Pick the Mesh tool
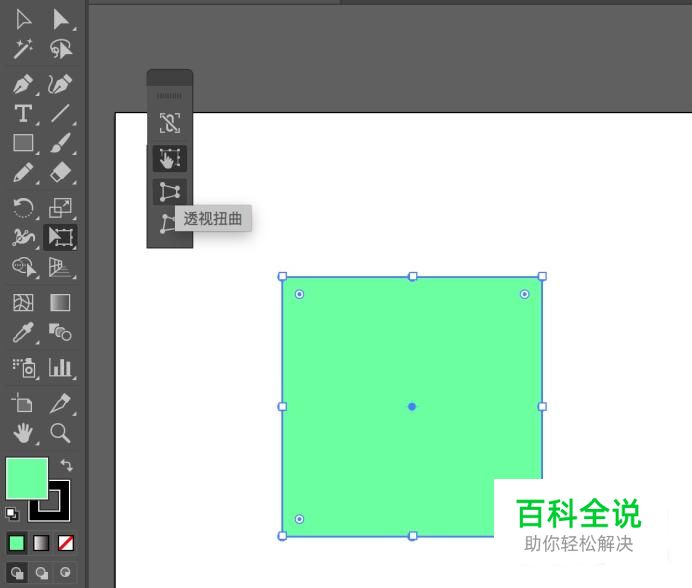The width and height of the screenshot is (692, 588). coord(23,303)
